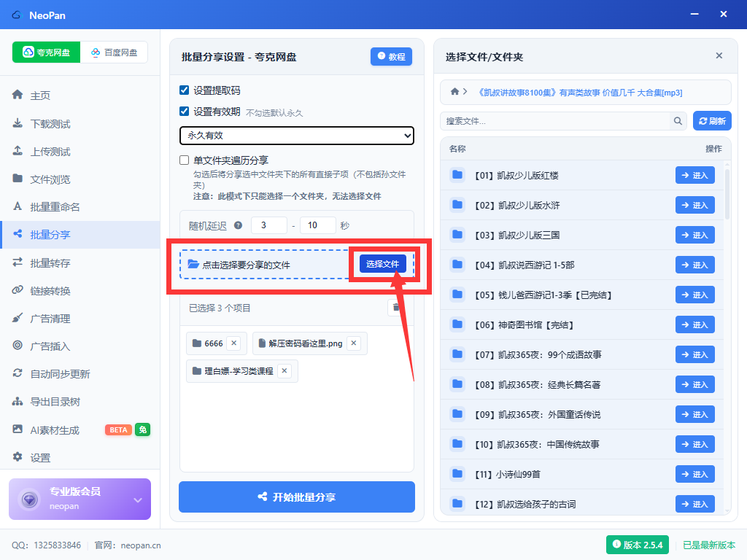The height and width of the screenshot is (560, 747).
Task: Enter folder 【07】凯叔365夜:99个成语故事
Action: pos(695,354)
